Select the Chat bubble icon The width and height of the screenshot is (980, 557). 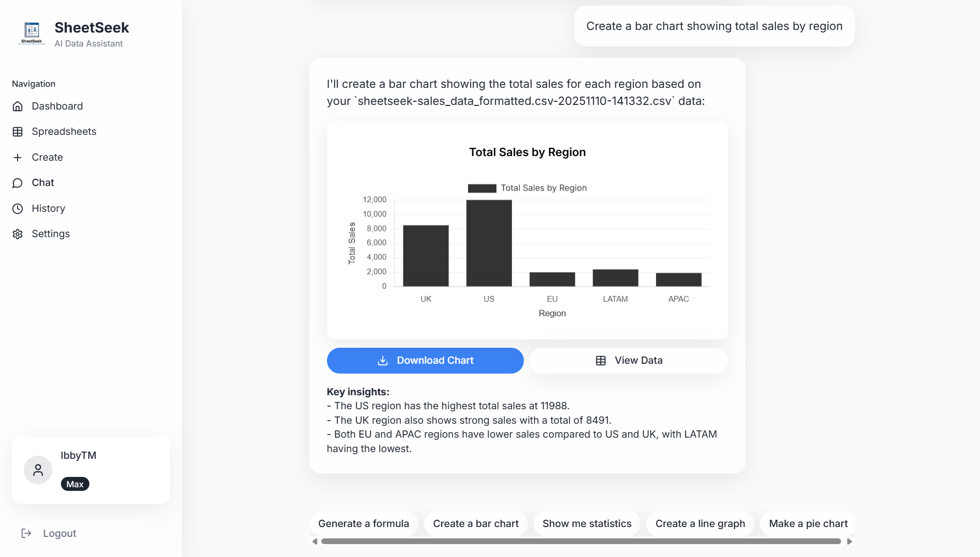click(x=18, y=182)
